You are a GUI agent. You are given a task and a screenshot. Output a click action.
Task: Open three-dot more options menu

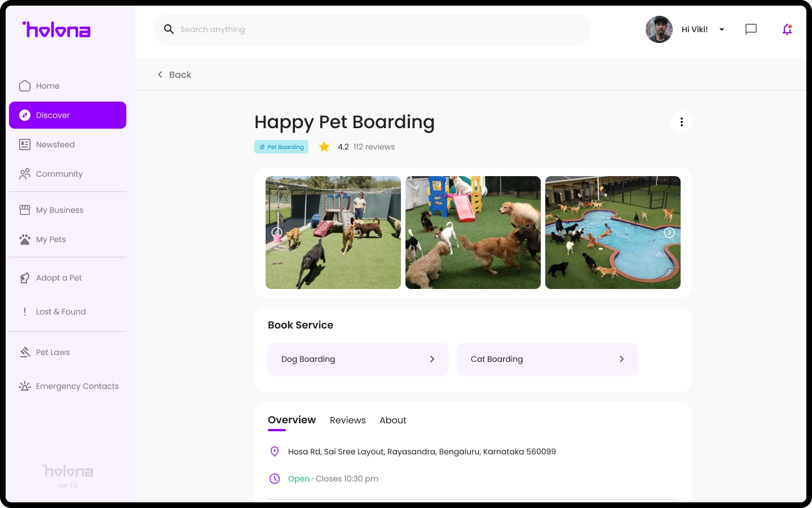pos(682,122)
